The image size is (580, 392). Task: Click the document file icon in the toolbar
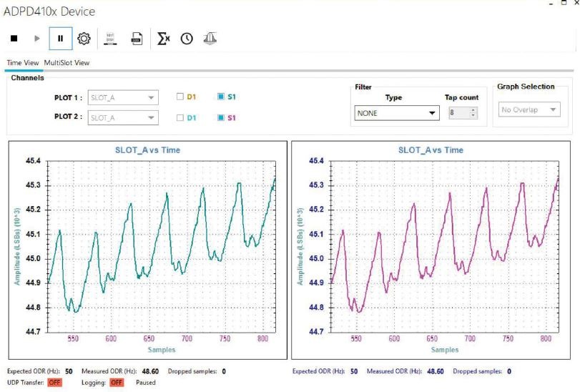click(x=137, y=39)
